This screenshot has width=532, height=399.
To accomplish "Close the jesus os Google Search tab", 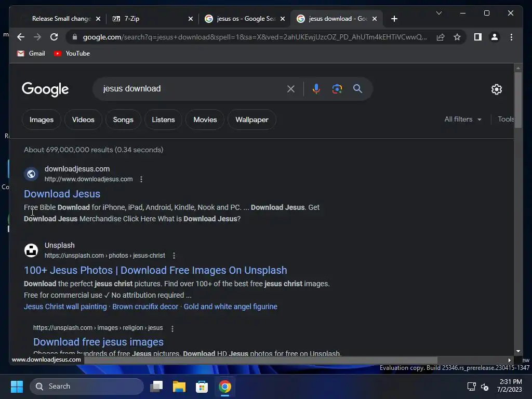I will click(x=282, y=19).
